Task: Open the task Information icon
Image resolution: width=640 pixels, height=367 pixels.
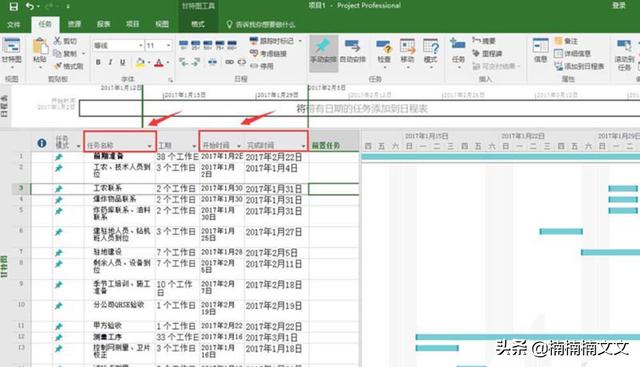Action: pyautogui.click(x=540, y=51)
